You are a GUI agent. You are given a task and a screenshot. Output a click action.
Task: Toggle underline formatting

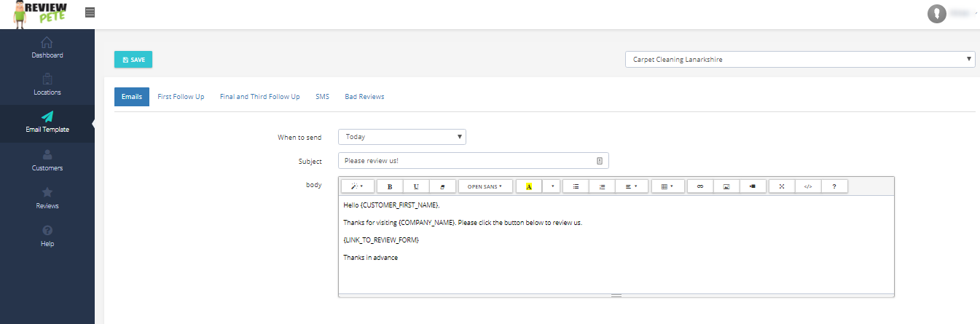[x=416, y=186]
